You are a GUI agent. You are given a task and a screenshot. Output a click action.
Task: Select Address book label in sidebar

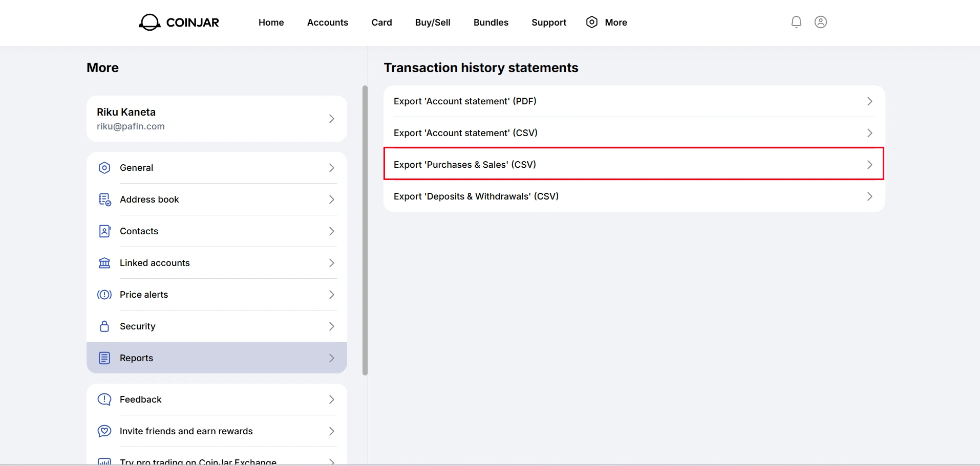149,199
